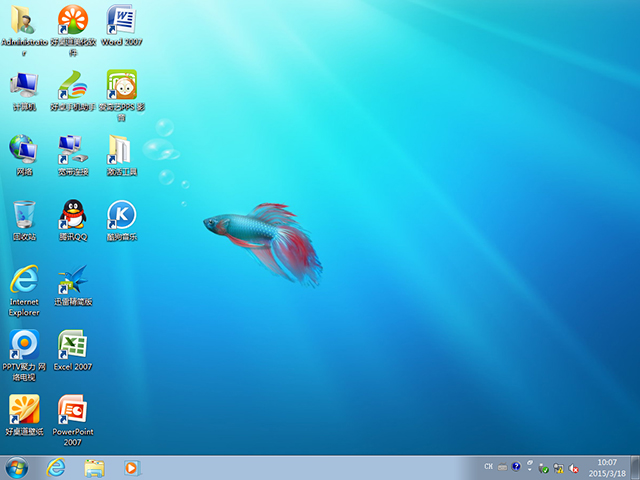640x480 pixels.
Task: Click the CH input language indicator
Action: [489, 467]
